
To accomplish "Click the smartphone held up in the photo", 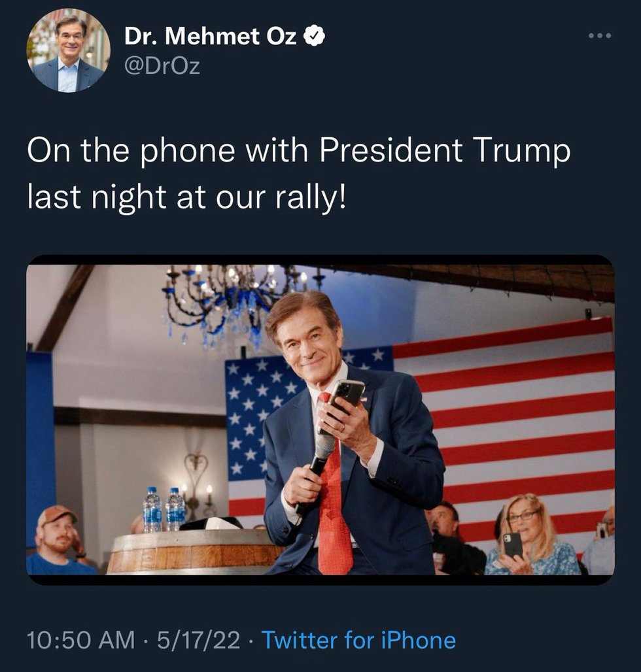I will 347,399.
